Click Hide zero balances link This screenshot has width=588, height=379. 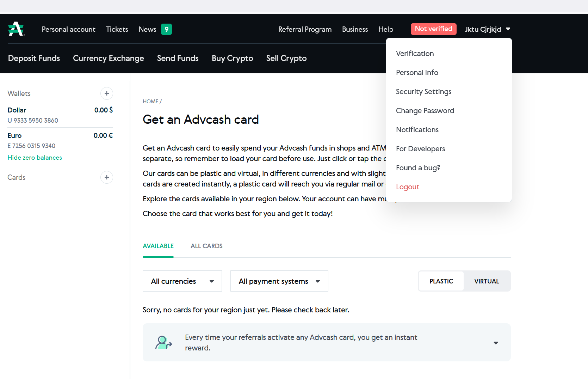pos(35,158)
